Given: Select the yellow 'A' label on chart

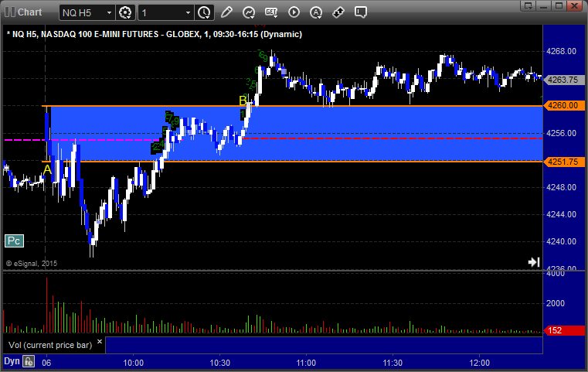Looking at the screenshot, I should [x=47, y=169].
